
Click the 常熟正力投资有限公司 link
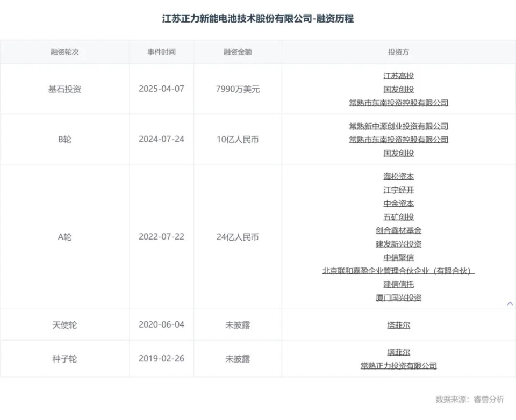[398, 366]
